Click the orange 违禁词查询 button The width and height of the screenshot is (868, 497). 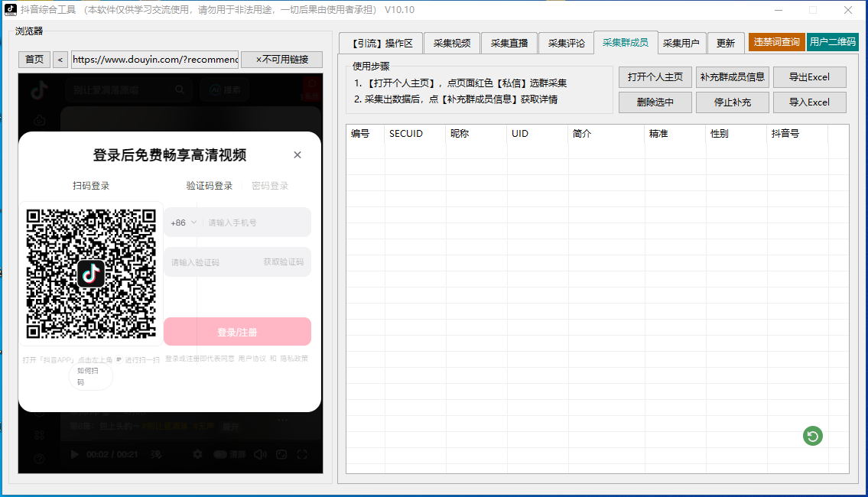coord(776,43)
